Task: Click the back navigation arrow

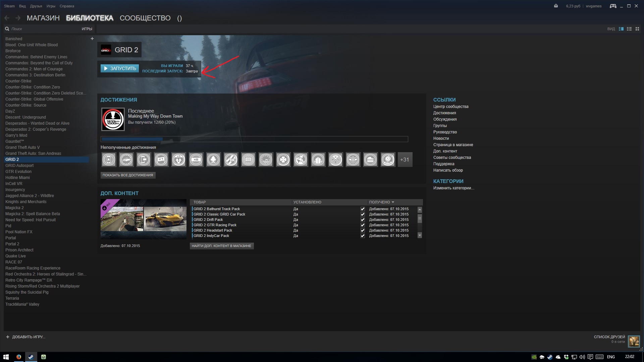Action: click(x=7, y=18)
